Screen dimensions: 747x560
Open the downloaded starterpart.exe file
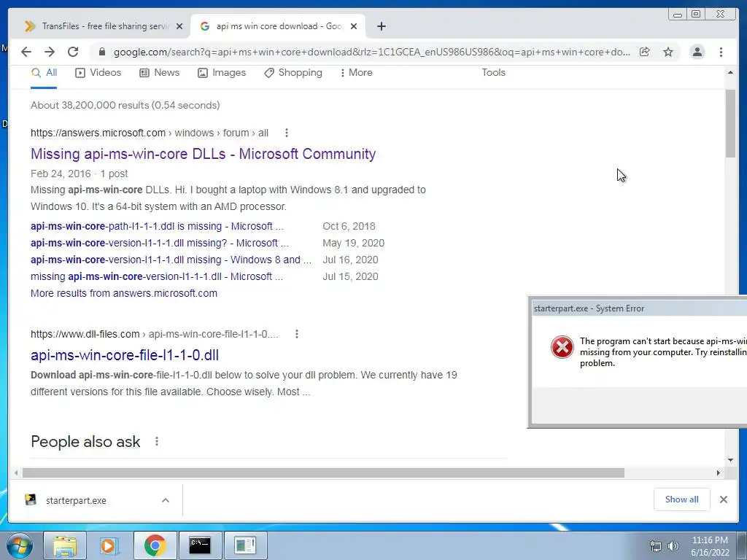click(x=76, y=500)
